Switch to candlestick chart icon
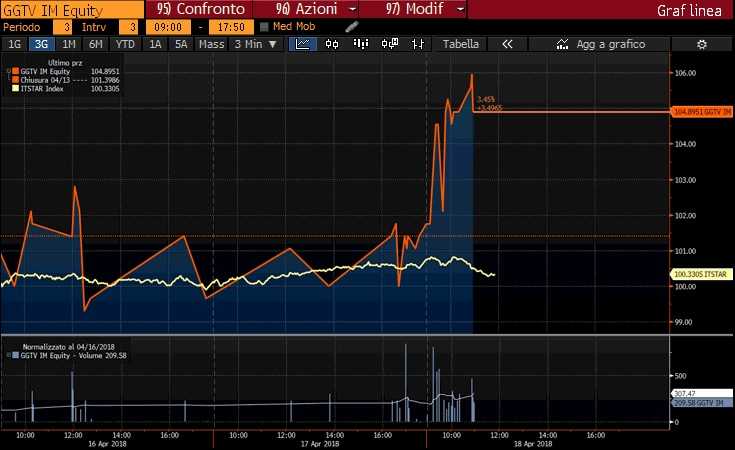 pyautogui.click(x=332, y=44)
